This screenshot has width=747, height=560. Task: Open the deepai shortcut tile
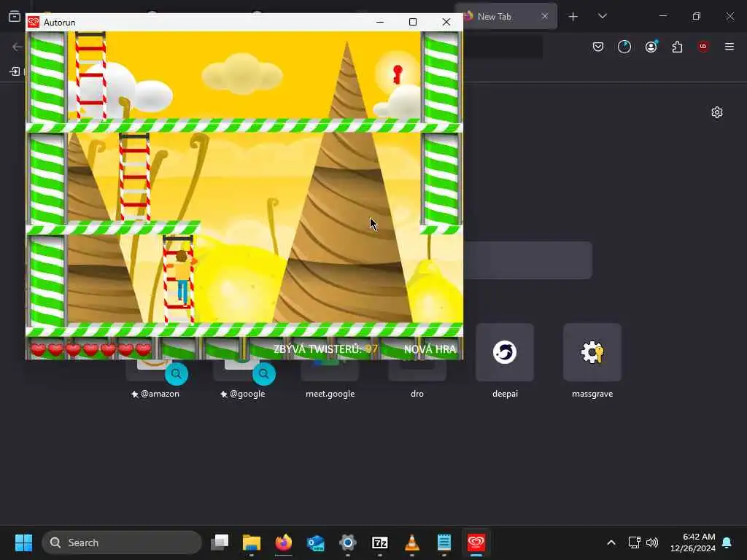(505, 352)
